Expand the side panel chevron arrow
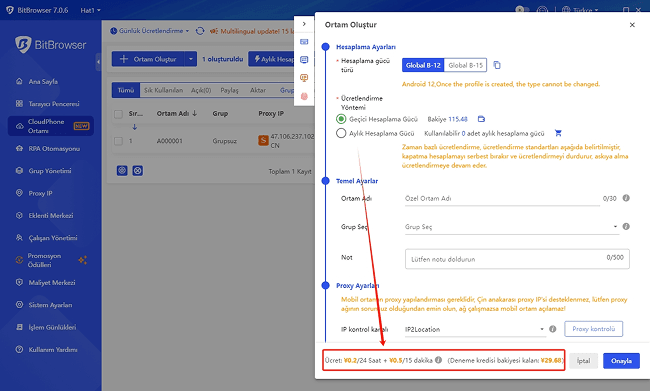 pyautogui.click(x=304, y=24)
